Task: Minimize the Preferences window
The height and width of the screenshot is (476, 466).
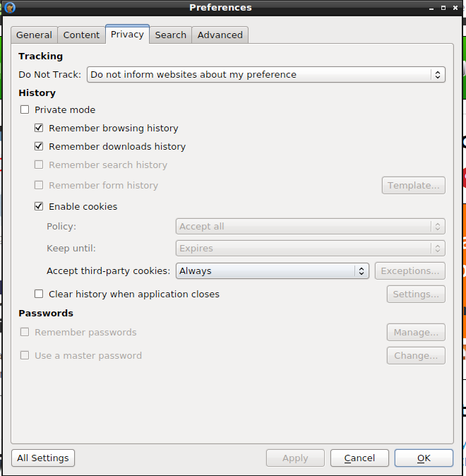Action: (x=431, y=8)
